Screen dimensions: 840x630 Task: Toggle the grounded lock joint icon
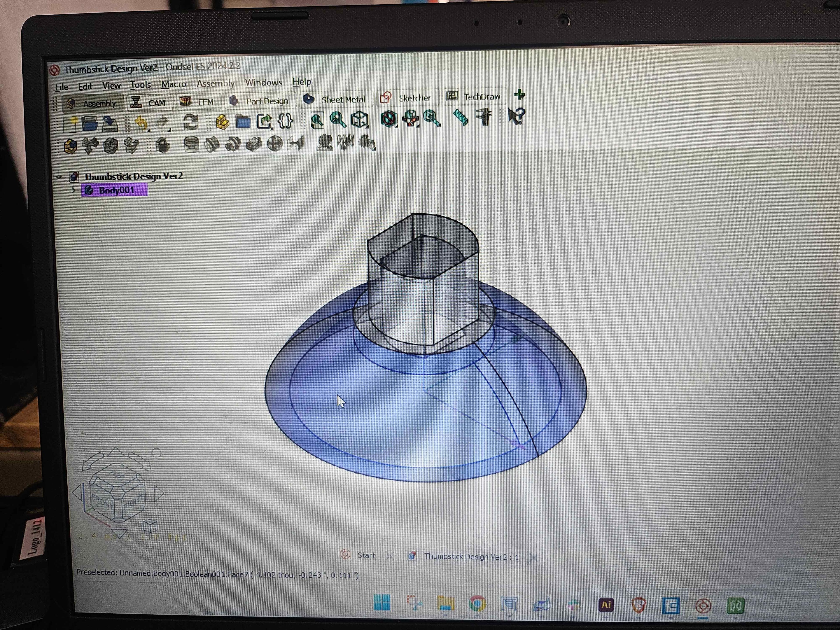(x=163, y=145)
